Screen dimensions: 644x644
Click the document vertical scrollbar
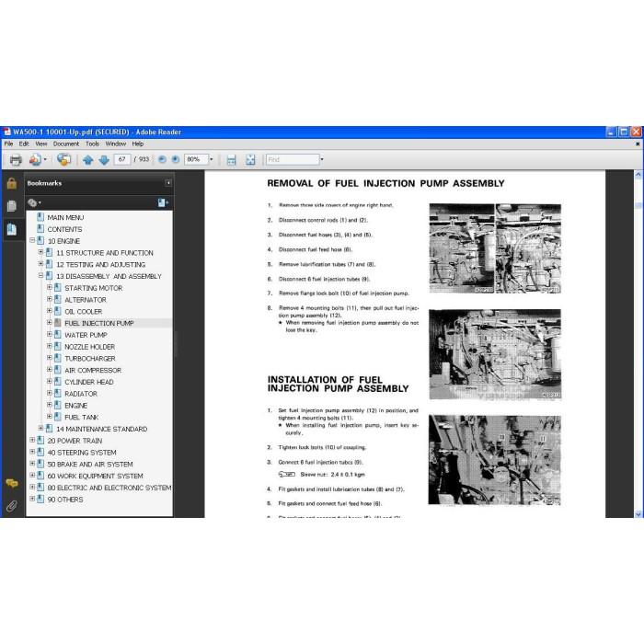pos(638,344)
